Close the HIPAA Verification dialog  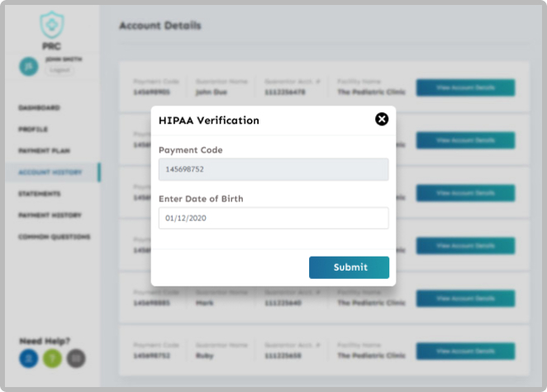[x=382, y=119]
